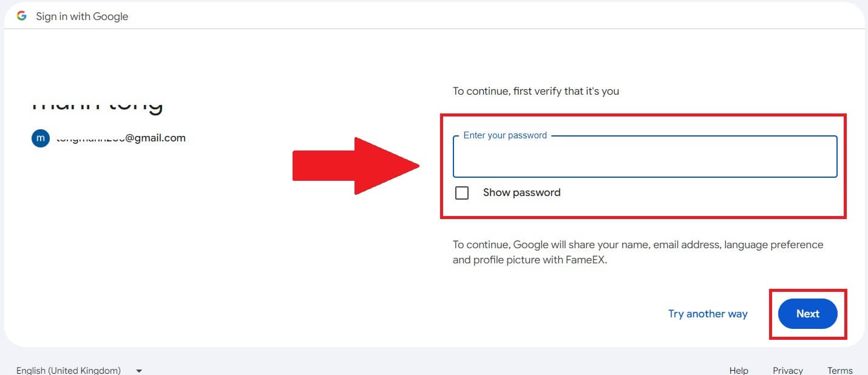This screenshot has width=868, height=375.
Task: View the Privacy link at the bottom
Action: pyautogui.click(x=787, y=370)
